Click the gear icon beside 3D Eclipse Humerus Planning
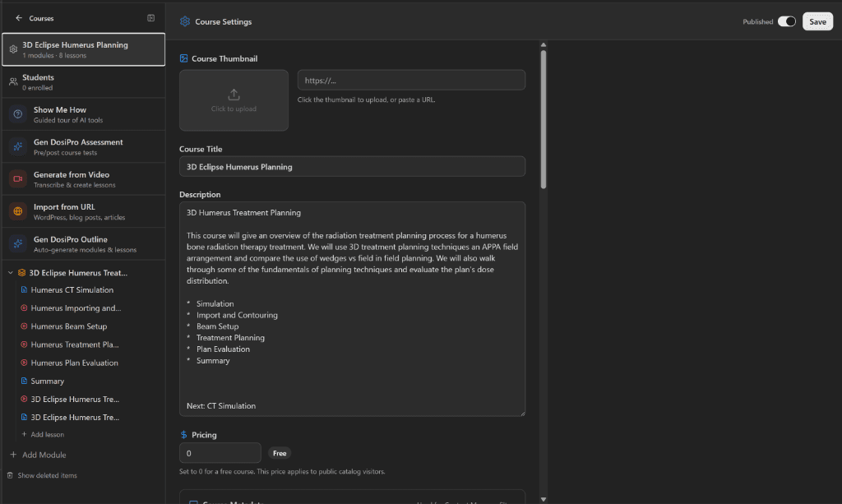 [x=13, y=49]
